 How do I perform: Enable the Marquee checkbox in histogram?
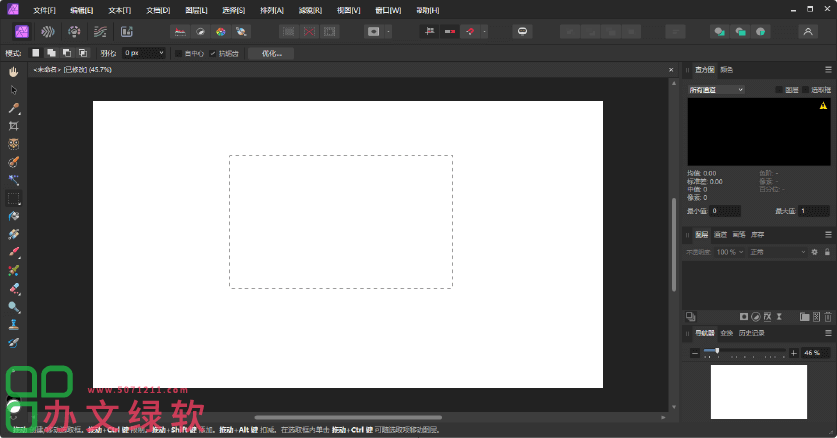(x=806, y=90)
